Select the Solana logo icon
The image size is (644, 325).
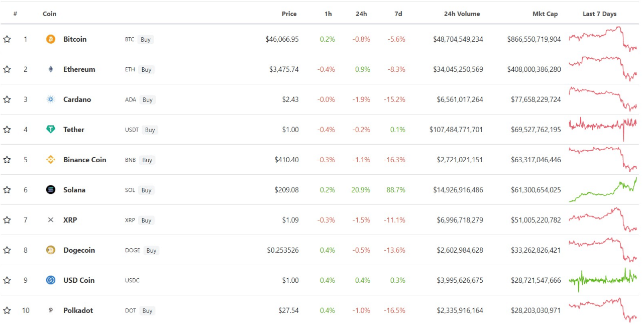[x=50, y=190]
